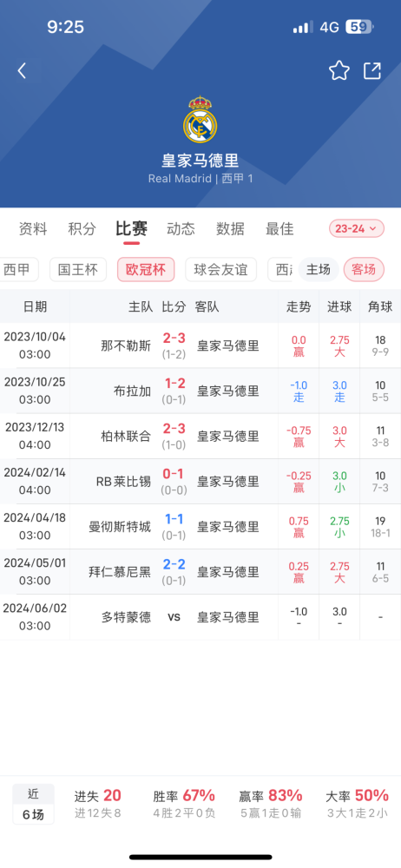
Task: Filter matches by 西甲 league
Action: [x=20, y=270]
